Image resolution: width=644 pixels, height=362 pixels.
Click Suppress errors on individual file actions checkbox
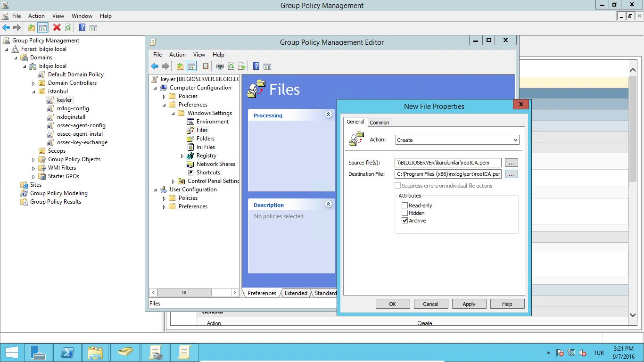point(397,186)
